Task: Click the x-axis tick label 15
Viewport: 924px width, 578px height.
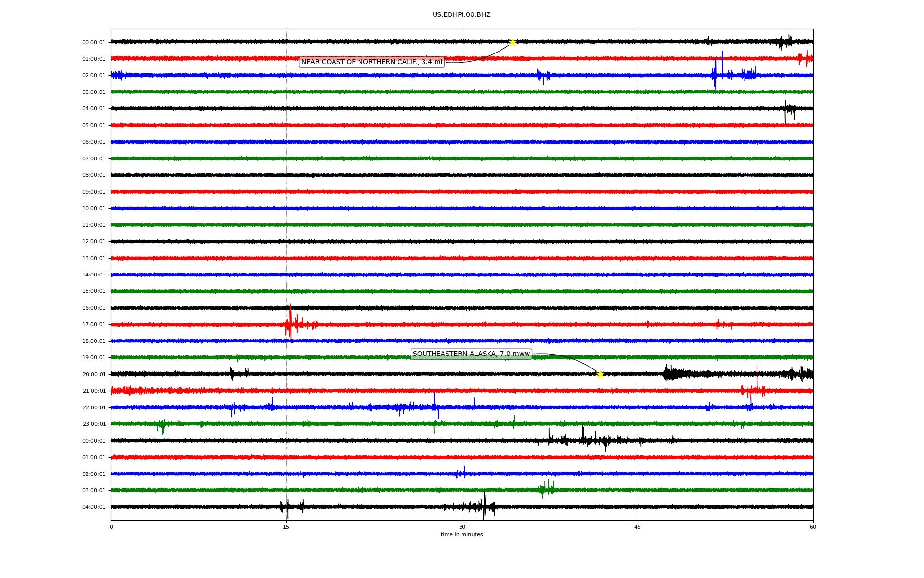Action: pos(286,527)
